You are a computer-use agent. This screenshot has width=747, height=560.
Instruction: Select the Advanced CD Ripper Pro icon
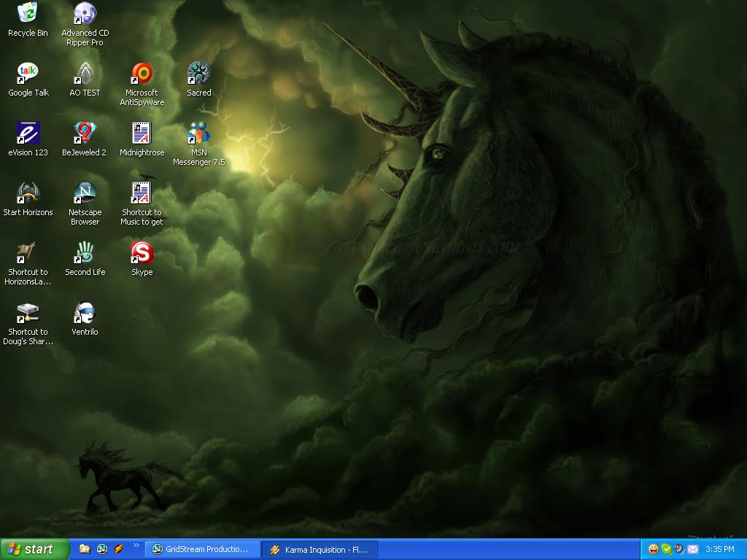tap(85, 13)
